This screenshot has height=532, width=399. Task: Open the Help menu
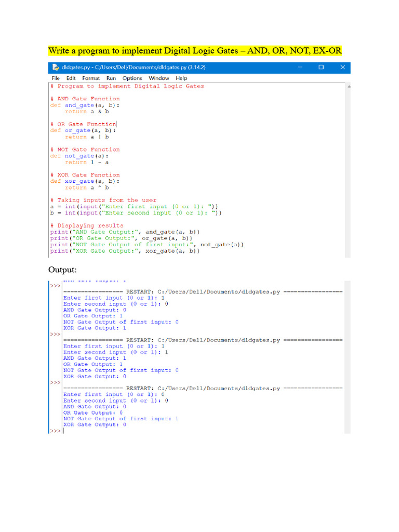coord(181,78)
